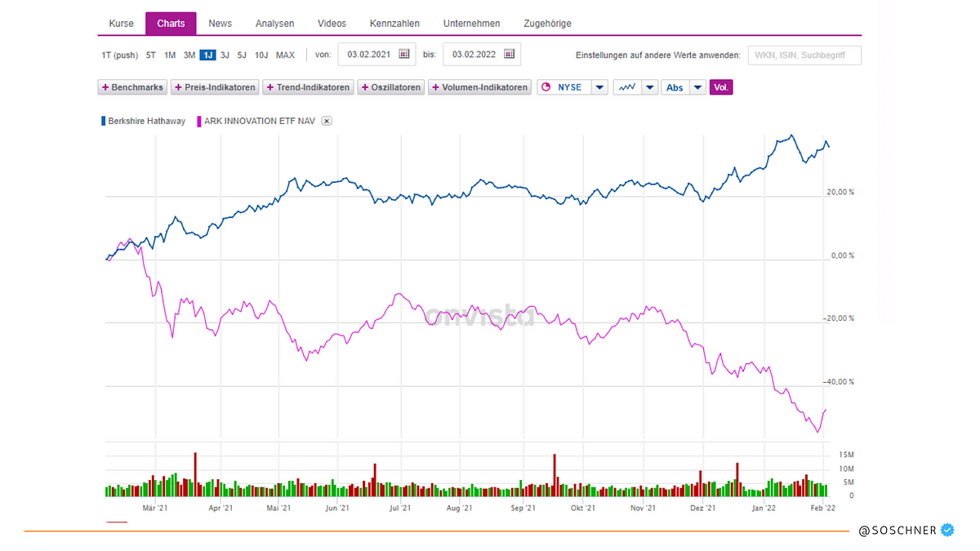
Task: Switch to the Analysen tab
Action: (274, 24)
